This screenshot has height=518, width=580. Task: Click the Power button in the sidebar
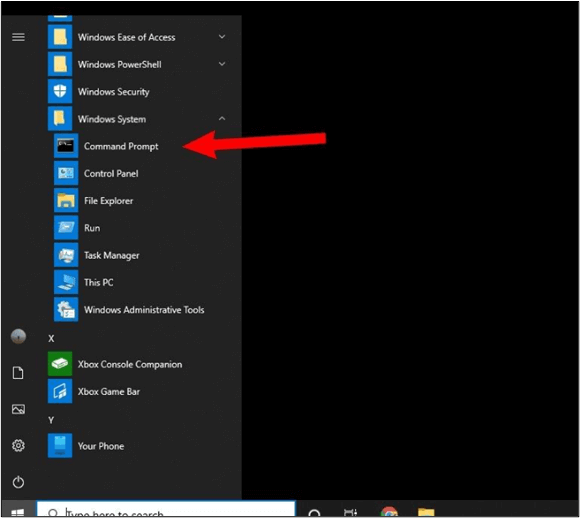18,482
